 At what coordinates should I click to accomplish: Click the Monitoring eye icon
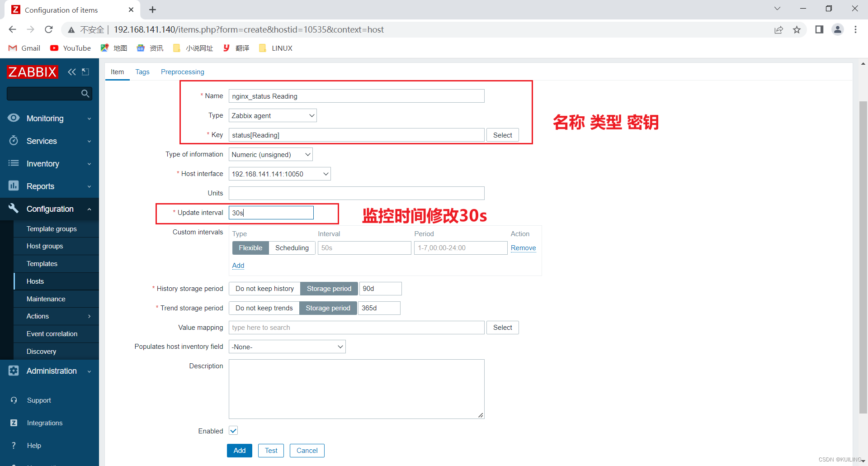tap(14, 118)
